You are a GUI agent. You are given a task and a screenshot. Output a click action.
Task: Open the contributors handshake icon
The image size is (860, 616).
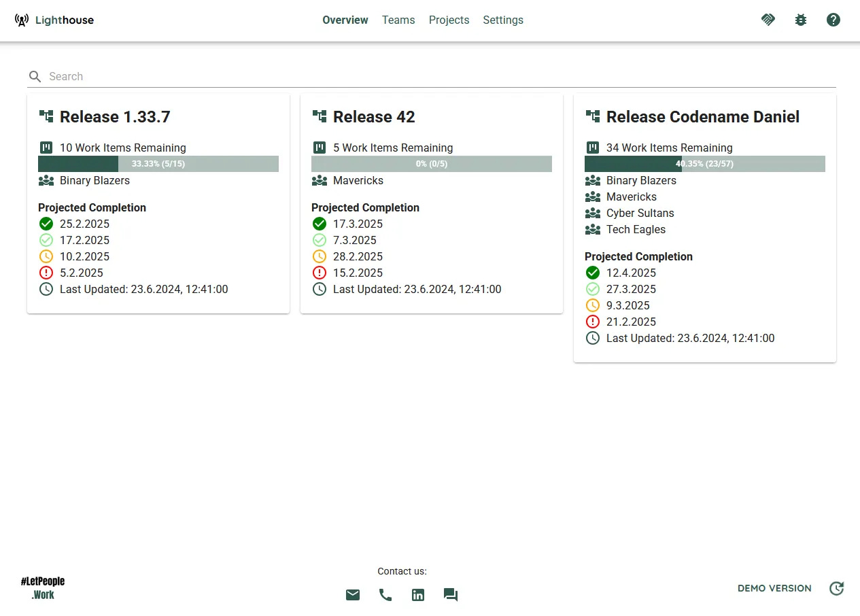pos(768,20)
